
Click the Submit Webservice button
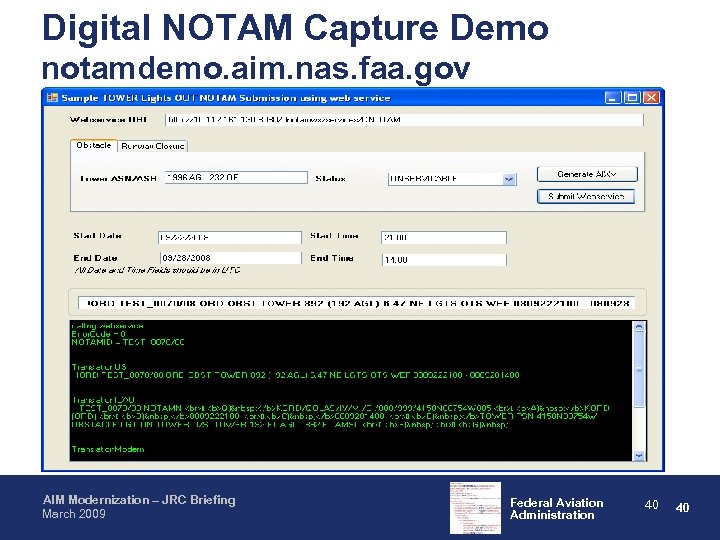click(586, 197)
